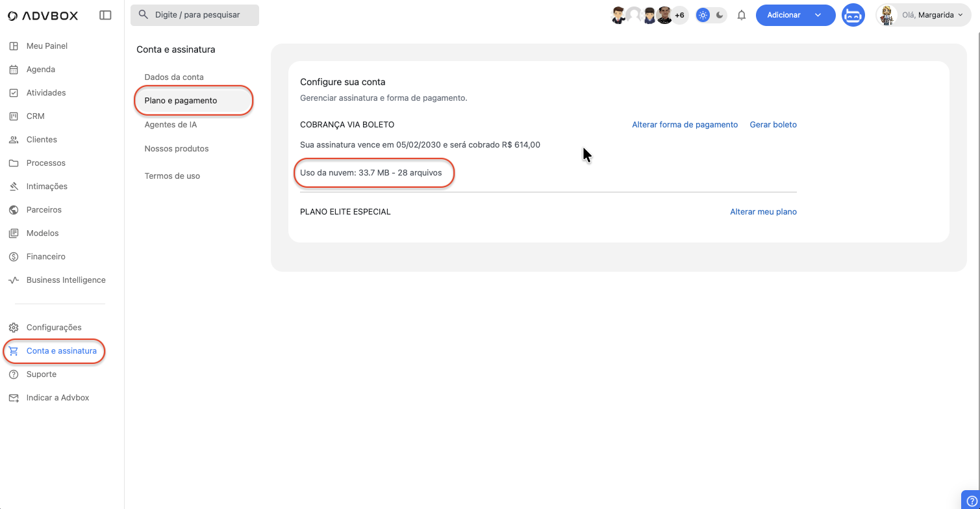
Task: Open the blue chatbot assistant icon
Action: click(x=853, y=15)
